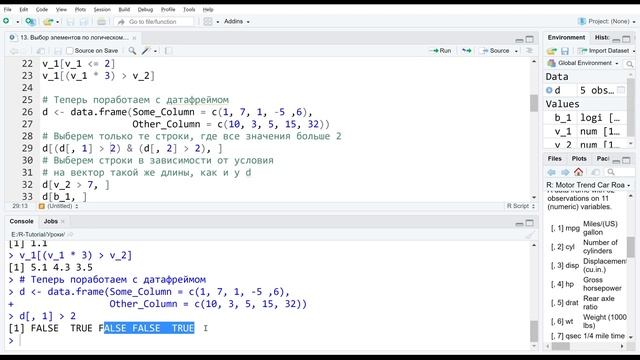Open the File menu

[7, 9]
